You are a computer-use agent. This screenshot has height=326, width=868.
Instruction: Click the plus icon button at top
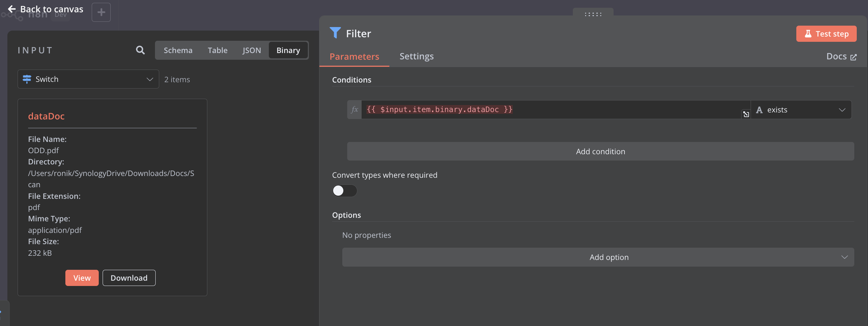click(101, 12)
